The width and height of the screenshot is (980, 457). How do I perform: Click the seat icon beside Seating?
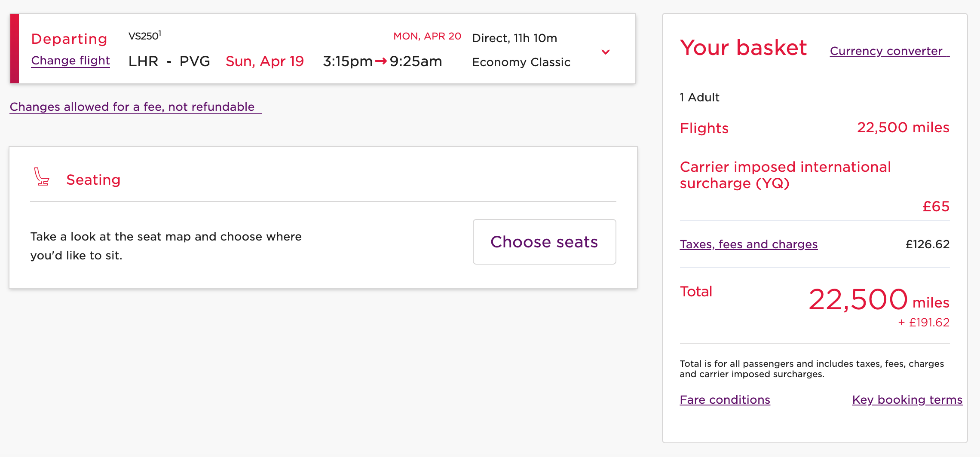click(42, 177)
